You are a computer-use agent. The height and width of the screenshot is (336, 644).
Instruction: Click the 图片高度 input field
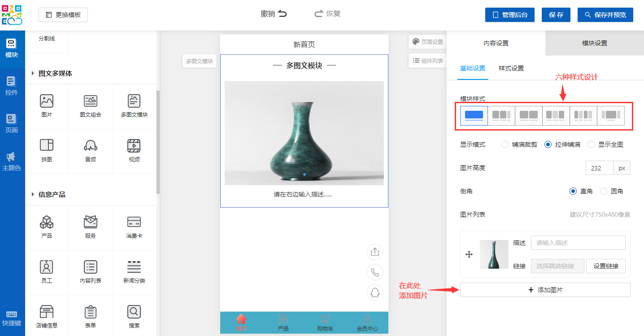tap(599, 168)
